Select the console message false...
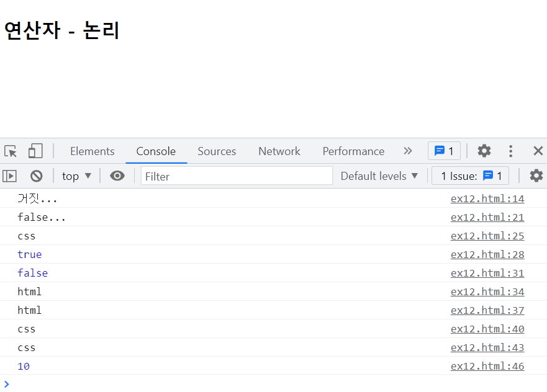 coord(42,218)
